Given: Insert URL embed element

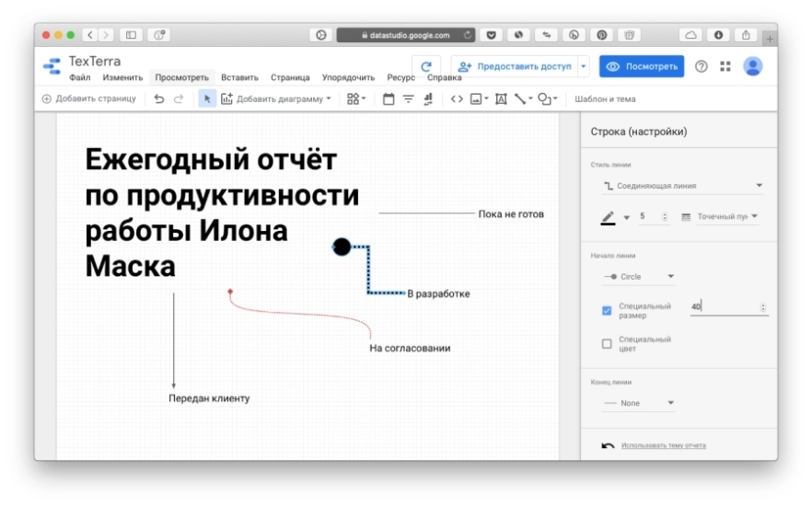Looking at the screenshot, I should (457, 98).
